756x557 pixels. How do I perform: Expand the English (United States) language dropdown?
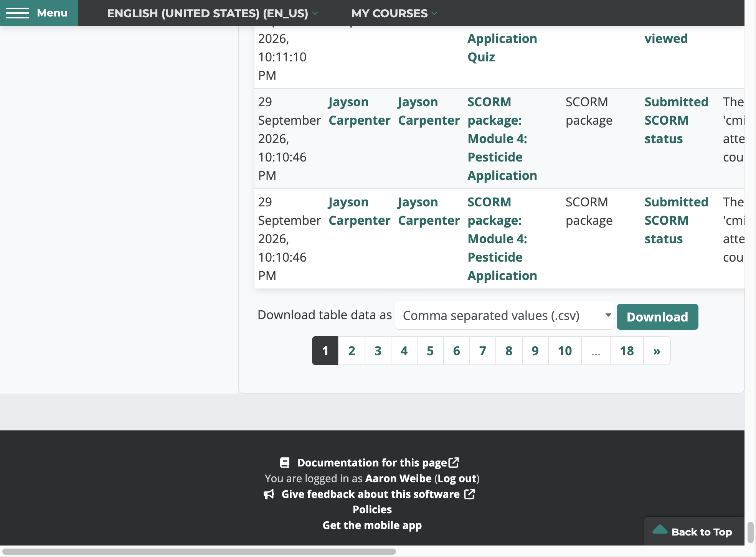(x=213, y=13)
